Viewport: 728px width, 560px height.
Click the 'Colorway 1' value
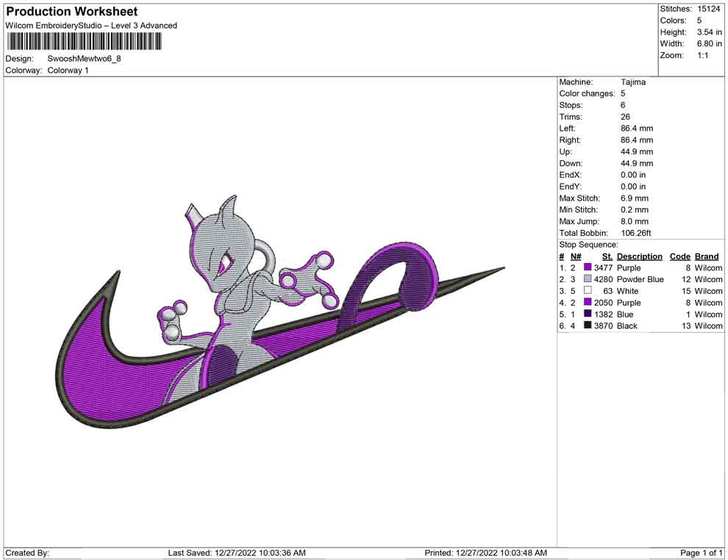pos(68,70)
